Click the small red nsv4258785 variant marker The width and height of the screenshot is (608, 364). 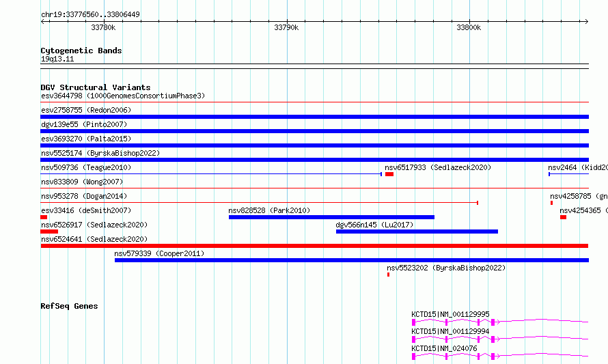click(x=551, y=203)
